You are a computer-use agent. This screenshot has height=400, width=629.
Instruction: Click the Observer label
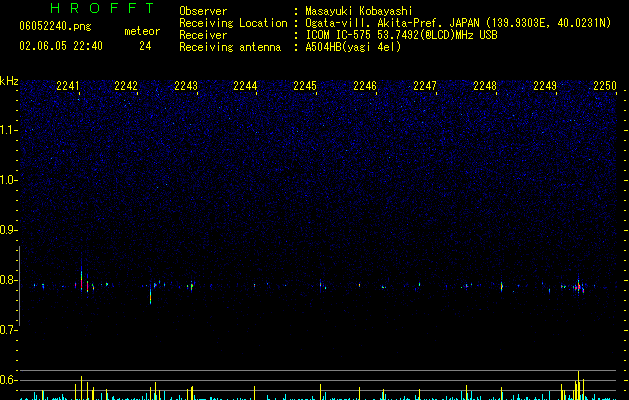click(203, 11)
